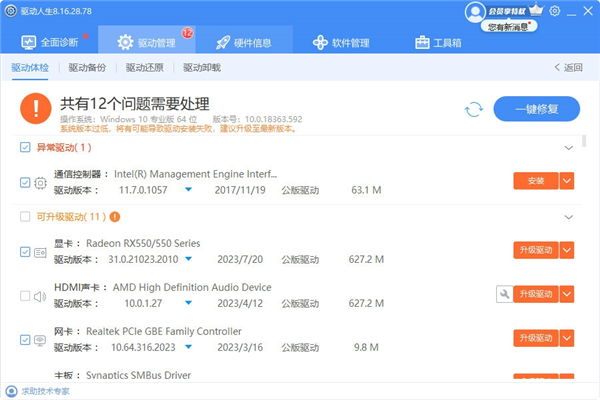This screenshot has height=400, width=600.
Task: Click the 硬件信息 rocket icon
Action: (223, 42)
